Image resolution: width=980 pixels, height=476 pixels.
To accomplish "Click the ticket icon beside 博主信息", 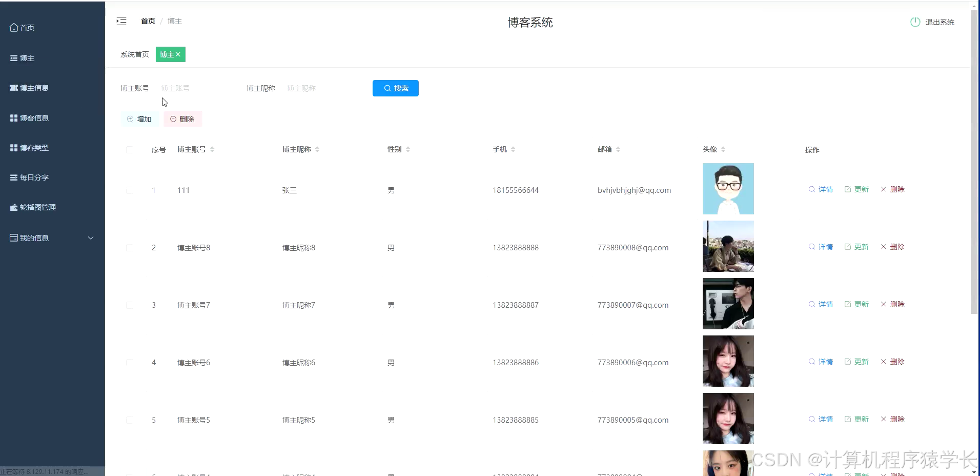I will [x=14, y=88].
